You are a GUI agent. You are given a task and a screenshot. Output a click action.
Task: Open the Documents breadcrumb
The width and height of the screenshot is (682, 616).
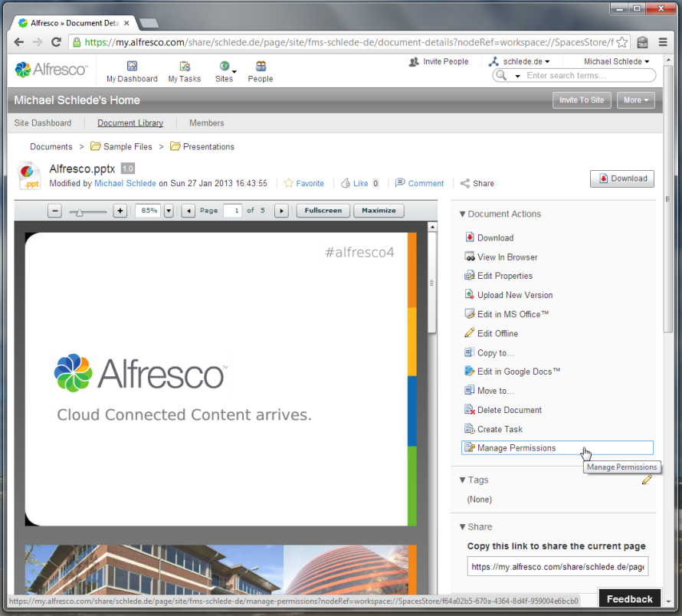tap(51, 146)
